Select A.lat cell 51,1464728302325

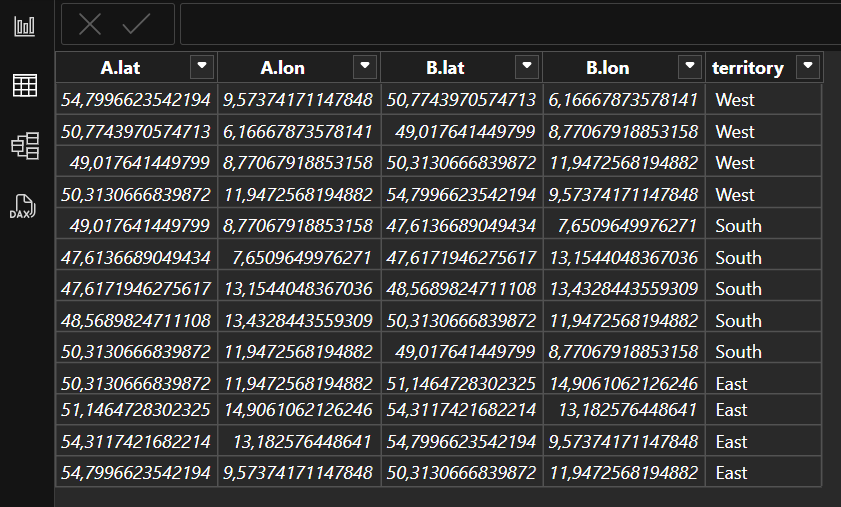[x=137, y=410]
